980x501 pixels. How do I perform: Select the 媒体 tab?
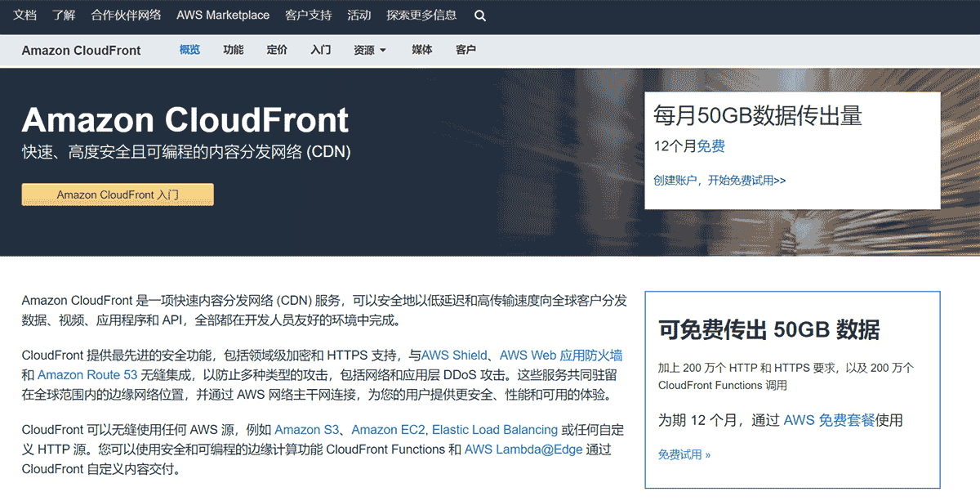[x=422, y=50]
